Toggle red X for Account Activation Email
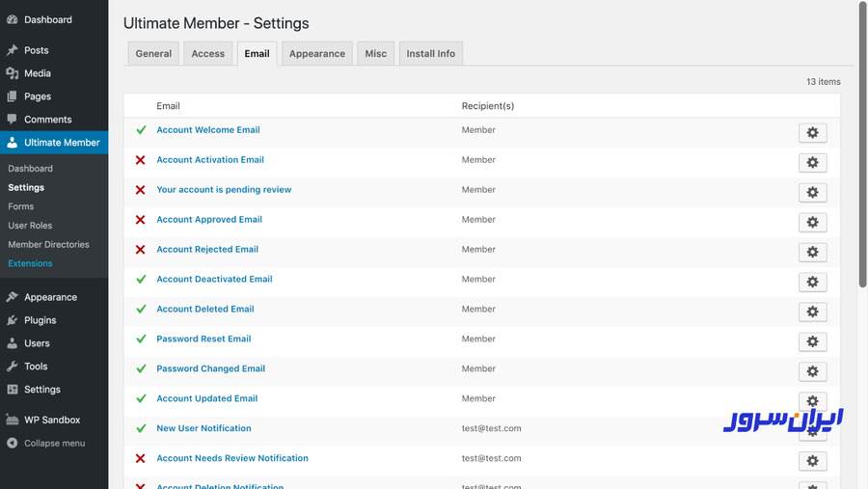 pos(141,160)
